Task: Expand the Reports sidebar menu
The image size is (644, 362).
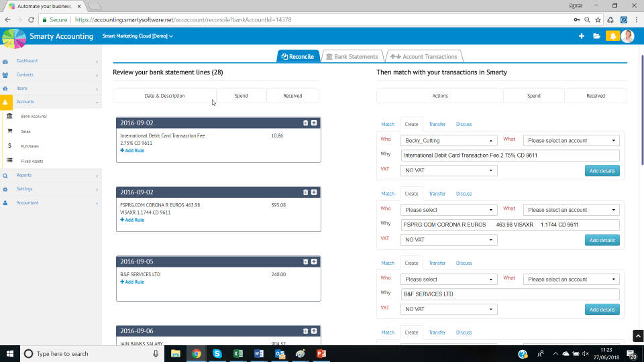Action: [50, 175]
